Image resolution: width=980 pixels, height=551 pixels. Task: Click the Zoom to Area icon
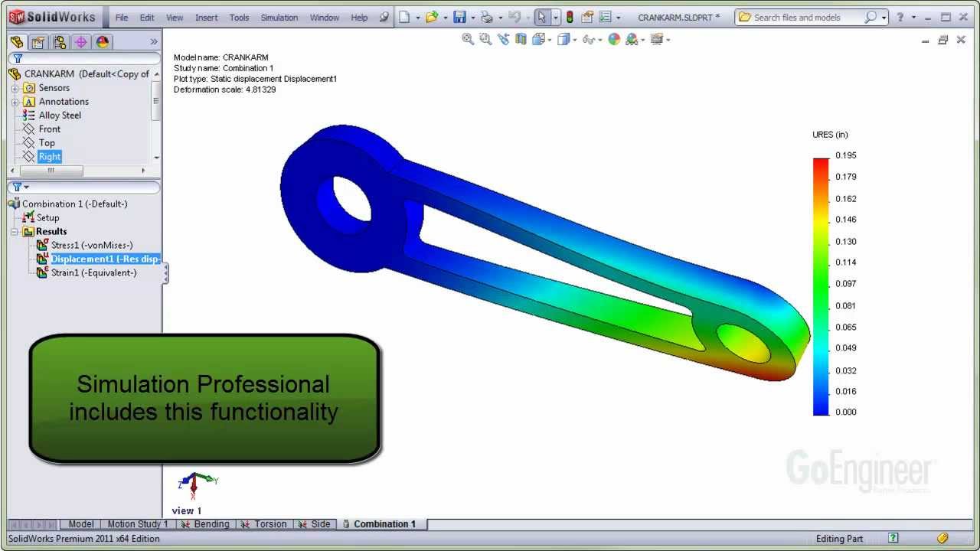click(x=485, y=40)
